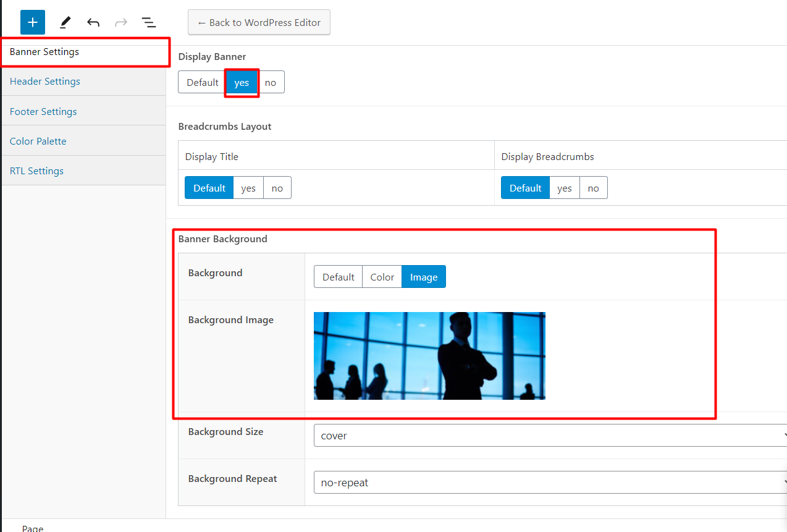Click the blue add block plus icon
Image resolution: width=787 pixels, height=532 pixels.
[x=33, y=22]
